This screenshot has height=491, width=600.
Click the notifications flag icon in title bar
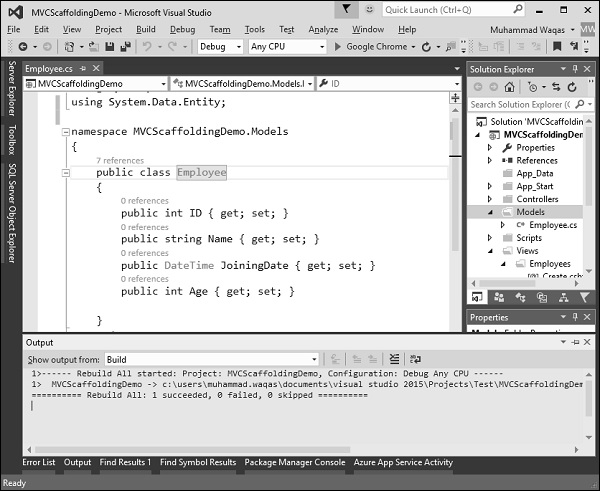tap(345, 10)
